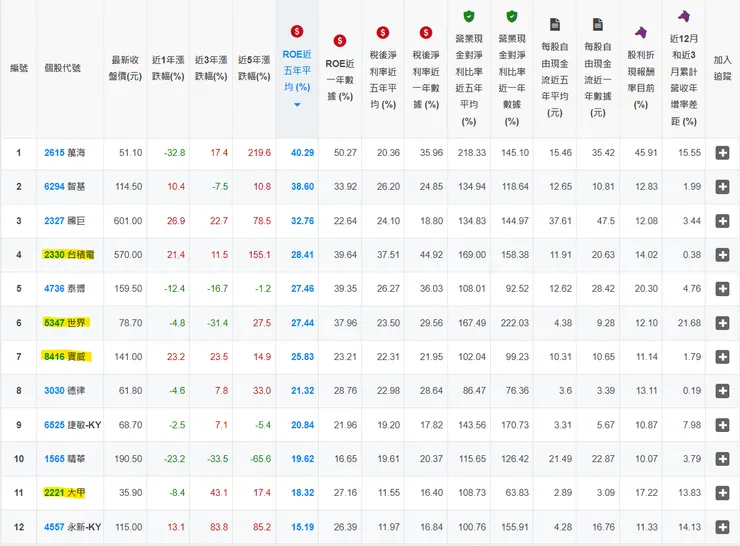Click purple icon above 股利折現報酬率目前
Image resolution: width=740 pixels, height=546 pixels.
tap(640, 33)
